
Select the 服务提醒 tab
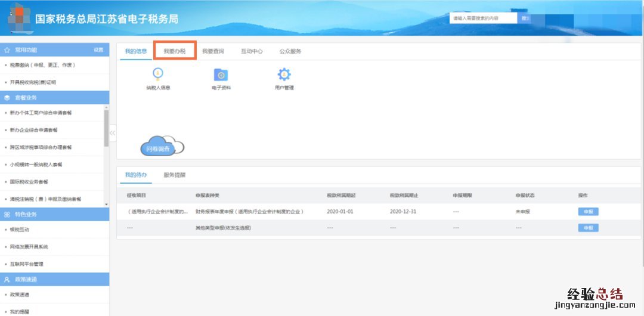(x=175, y=175)
